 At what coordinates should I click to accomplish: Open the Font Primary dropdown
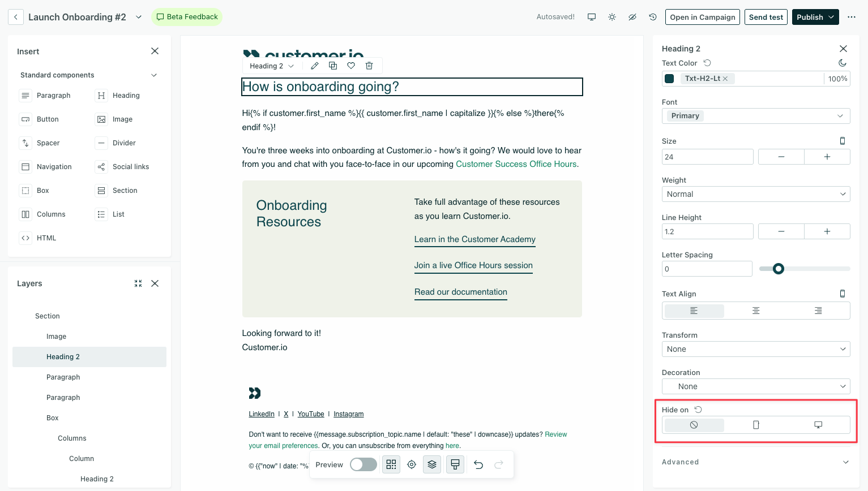click(x=756, y=116)
